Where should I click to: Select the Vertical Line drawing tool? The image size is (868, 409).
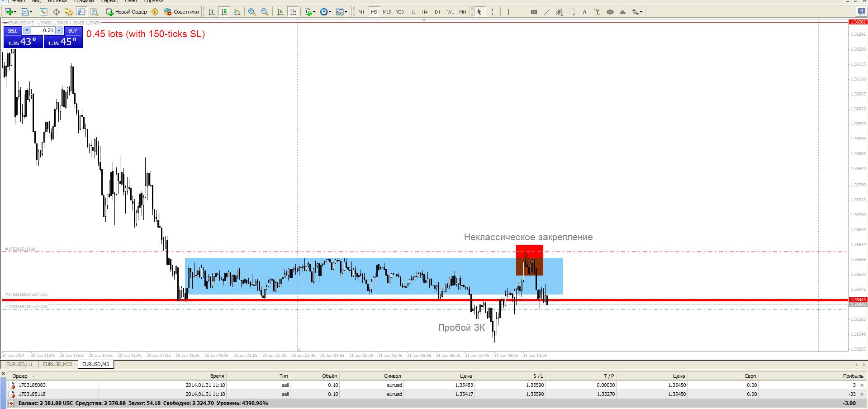[508, 12]
